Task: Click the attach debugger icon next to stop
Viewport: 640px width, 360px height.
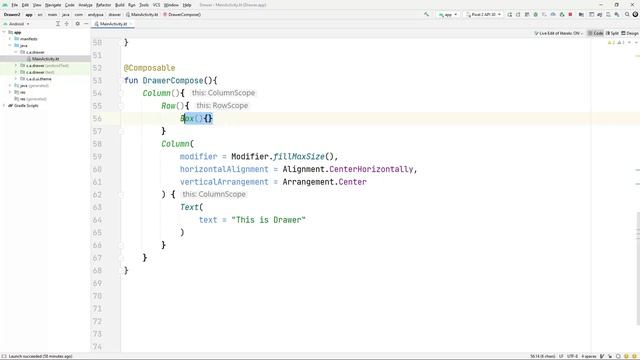Action: (562, 14)
